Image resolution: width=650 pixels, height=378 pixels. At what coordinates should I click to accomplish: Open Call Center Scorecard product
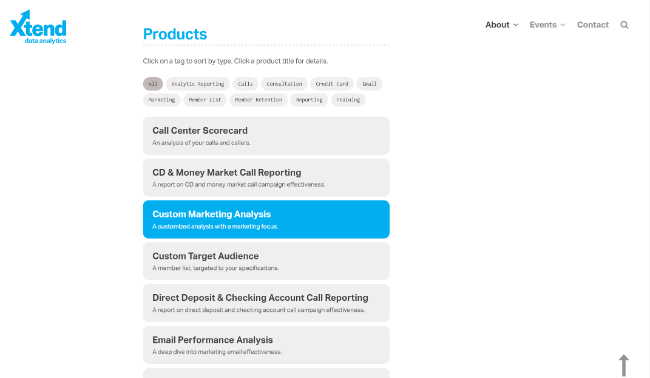(266, 136)
